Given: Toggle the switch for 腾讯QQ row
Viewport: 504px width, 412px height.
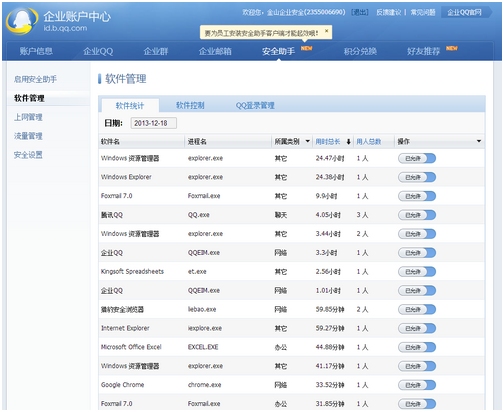Looking at the screenshot, I should point(417,215).
